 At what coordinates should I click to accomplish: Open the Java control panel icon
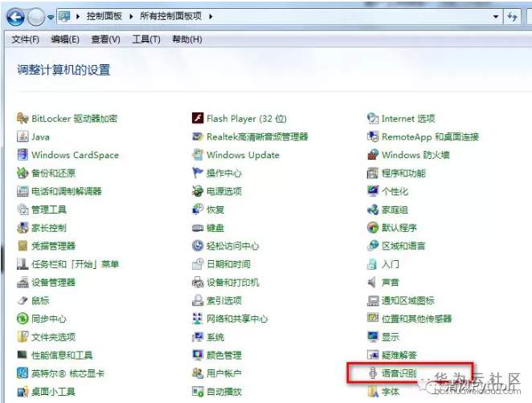(x=23, y=136)
